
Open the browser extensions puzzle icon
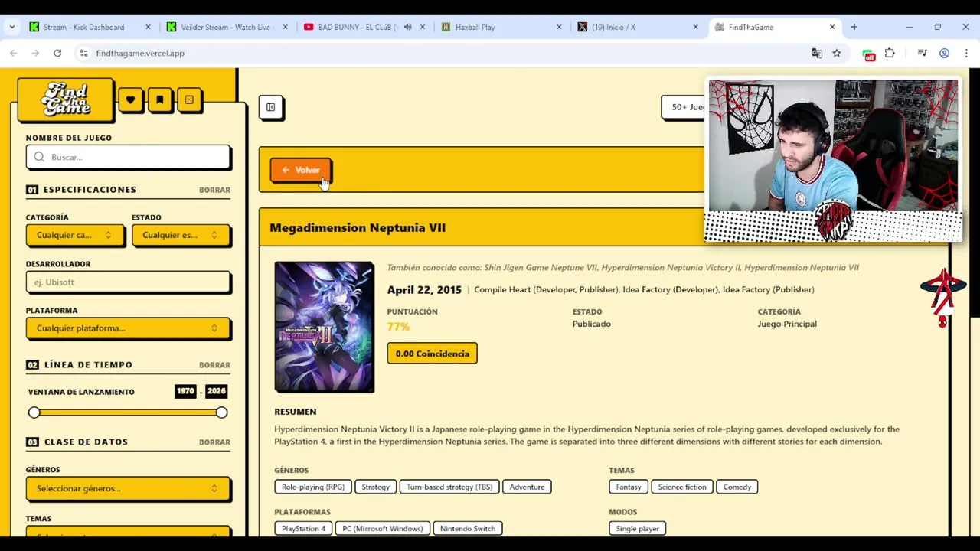click(x=890, y=53)
